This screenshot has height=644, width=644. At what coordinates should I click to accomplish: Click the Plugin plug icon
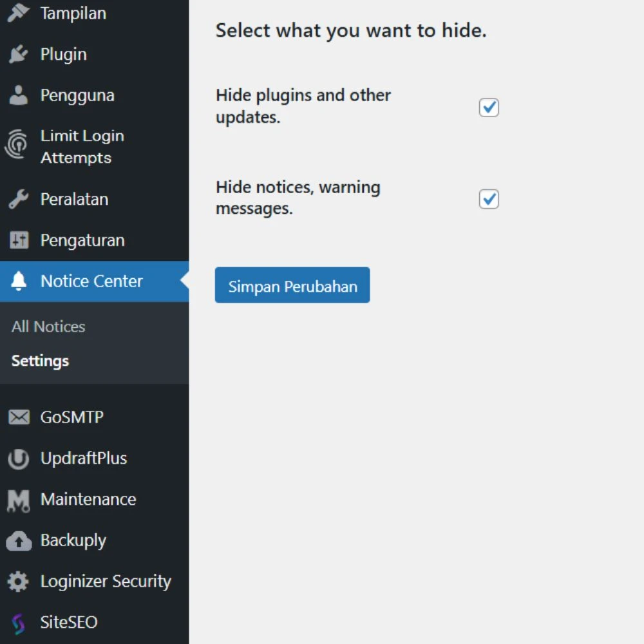19,55
